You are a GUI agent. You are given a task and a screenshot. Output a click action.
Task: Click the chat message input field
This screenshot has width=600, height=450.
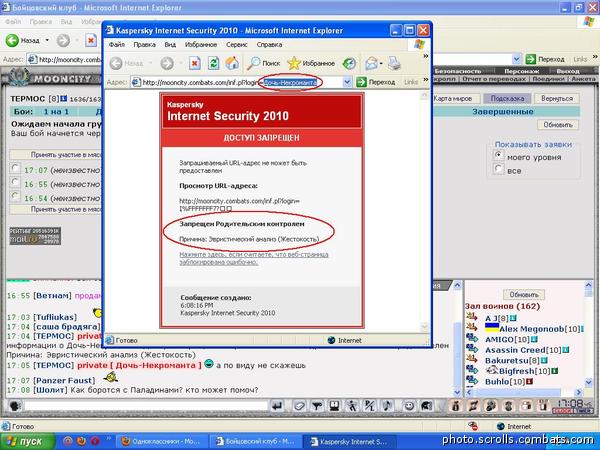tap(145, 406)
